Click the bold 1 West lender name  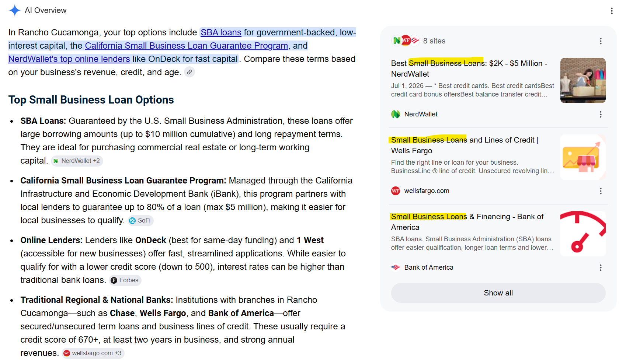click(x=310, y=240)
